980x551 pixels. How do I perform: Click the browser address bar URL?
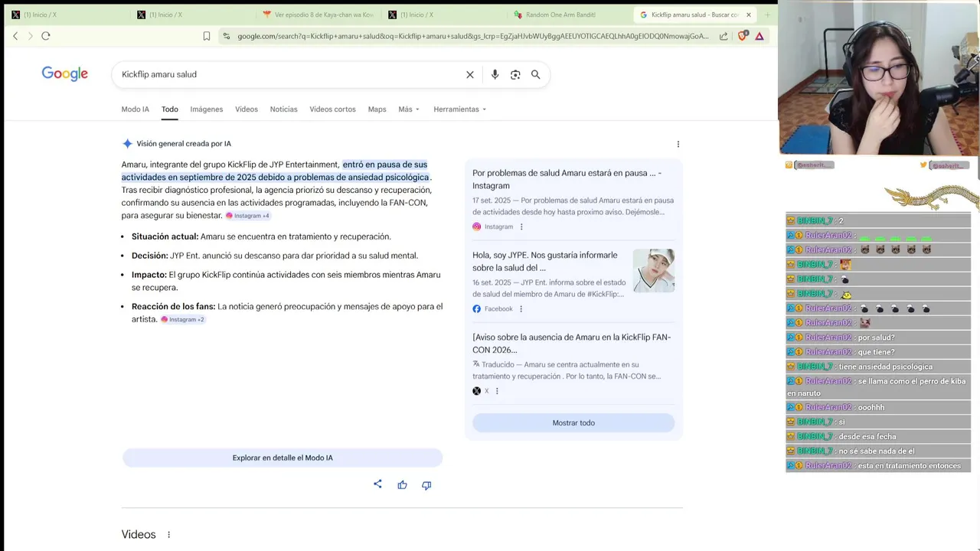click(473, 36)
